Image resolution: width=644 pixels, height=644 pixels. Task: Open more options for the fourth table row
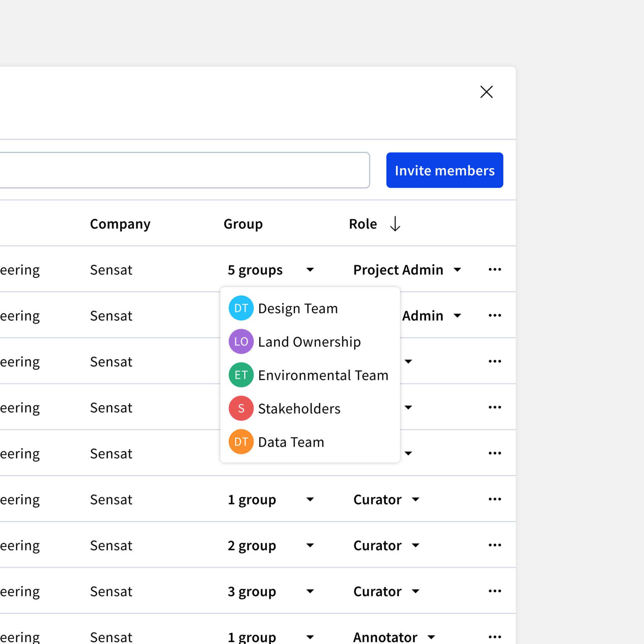tap(495, 407)
